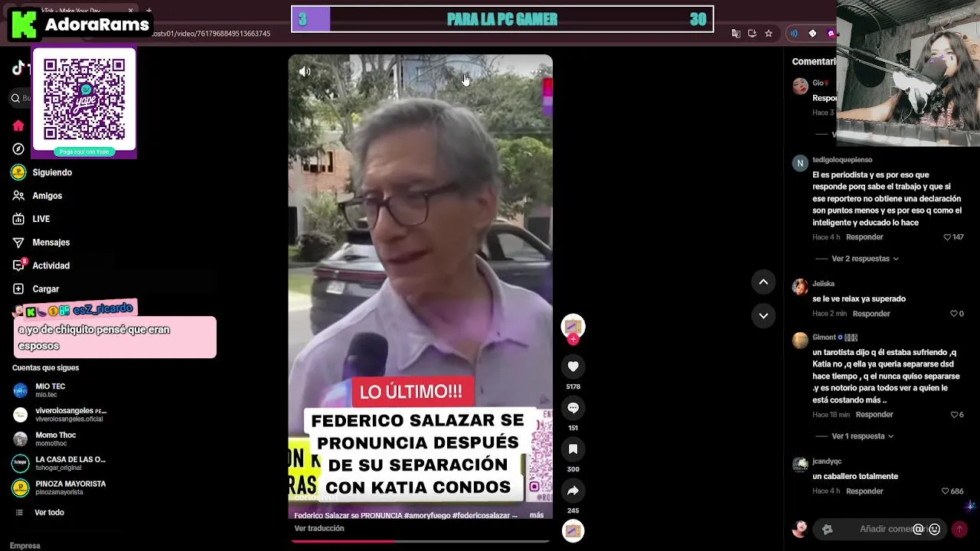Image resolution: width=980 pixels, height=551 pixels.
Task: Expand Ver 1 respuesta replies
Action: tap(862, 436)
